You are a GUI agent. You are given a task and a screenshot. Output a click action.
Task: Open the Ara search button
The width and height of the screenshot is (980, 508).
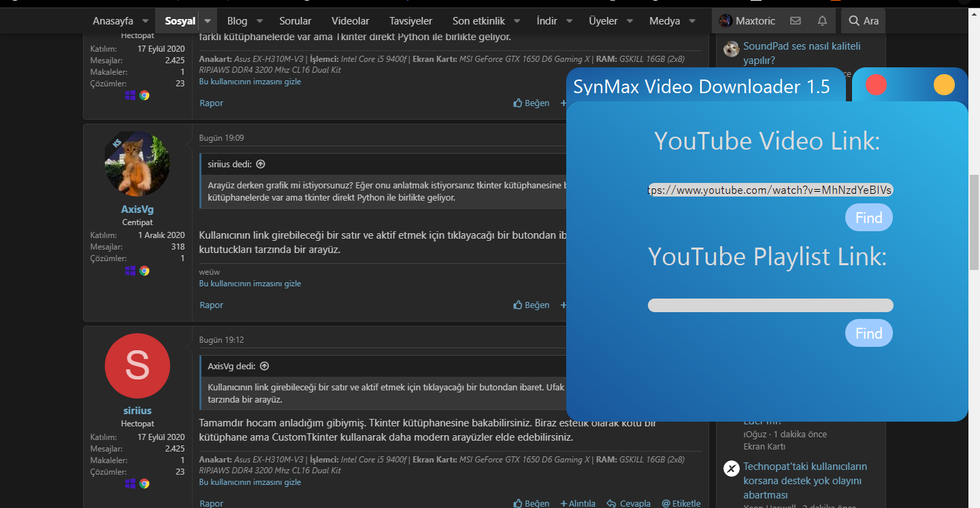(863, 21)
